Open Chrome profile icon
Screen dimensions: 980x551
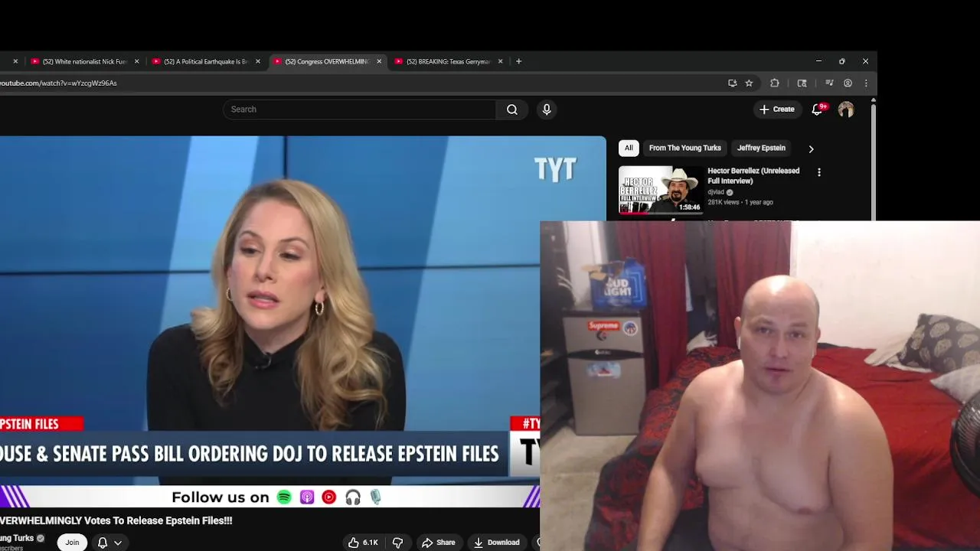point(848,83)
